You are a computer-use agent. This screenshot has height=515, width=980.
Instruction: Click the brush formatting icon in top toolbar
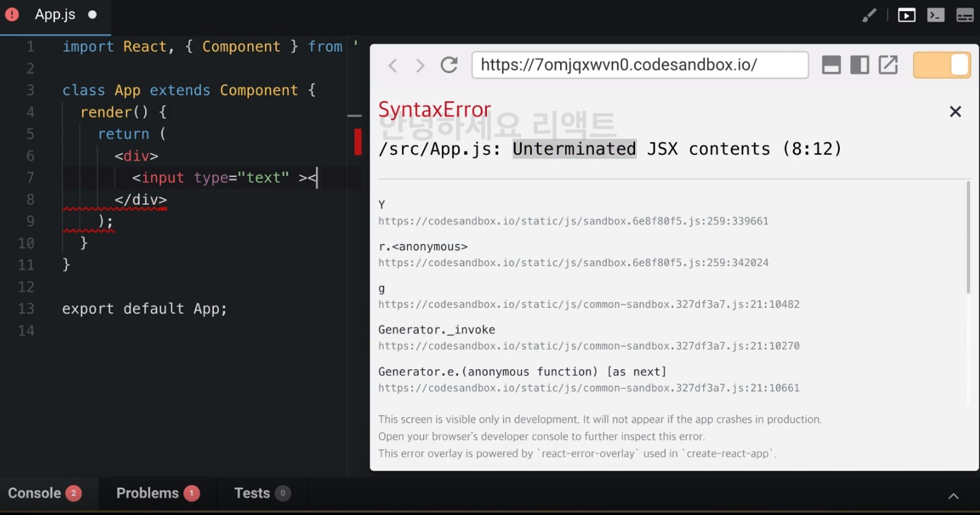[869, 15]
